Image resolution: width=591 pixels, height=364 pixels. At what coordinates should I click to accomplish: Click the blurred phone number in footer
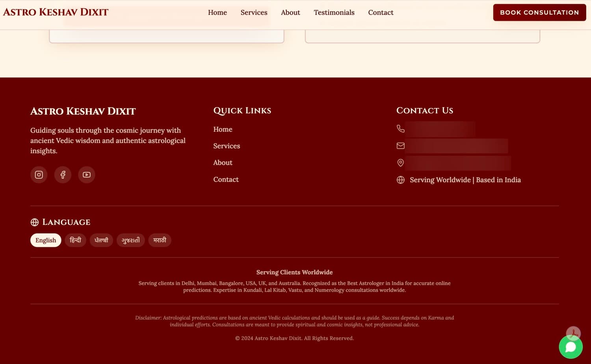coord(440,129)
